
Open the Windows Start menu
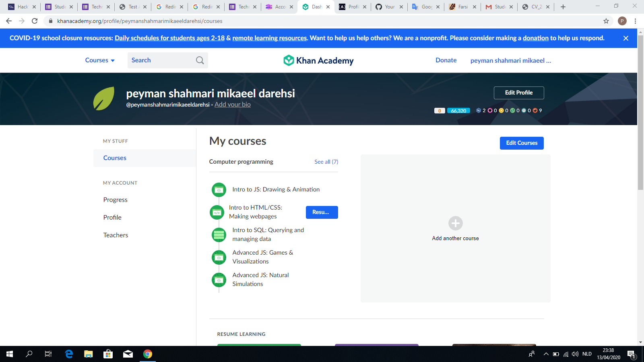(x=10, y=354)
